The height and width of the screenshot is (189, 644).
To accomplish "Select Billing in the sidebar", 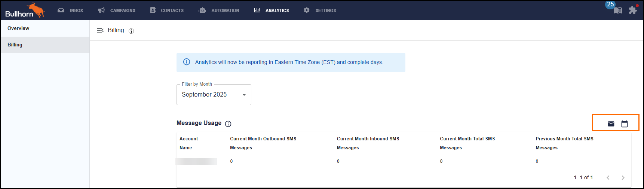I will point(15,45).
